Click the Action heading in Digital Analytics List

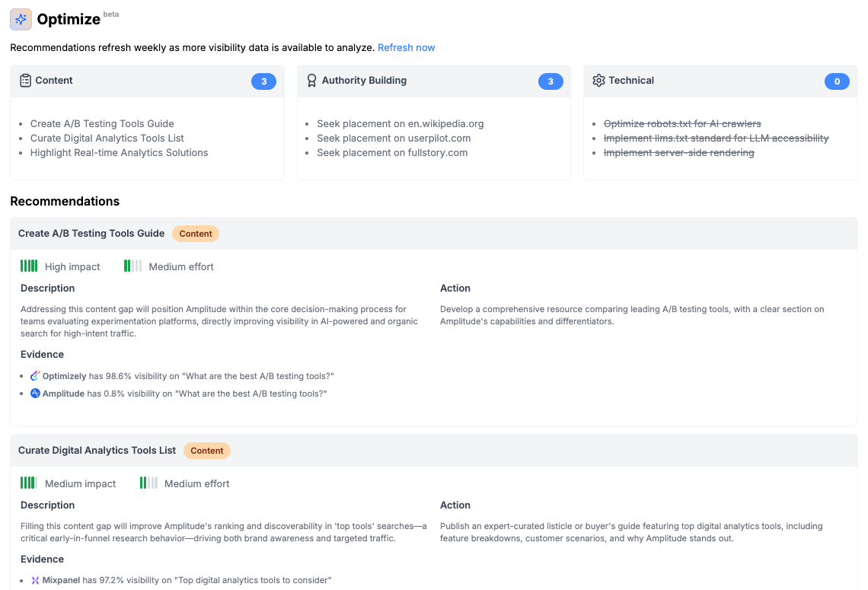coord(455,505)
